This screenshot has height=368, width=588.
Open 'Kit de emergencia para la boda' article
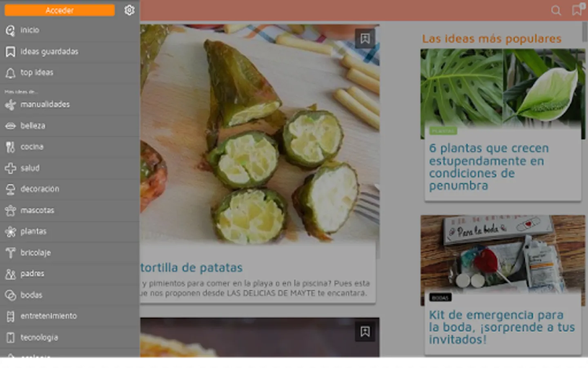[502, 327]
